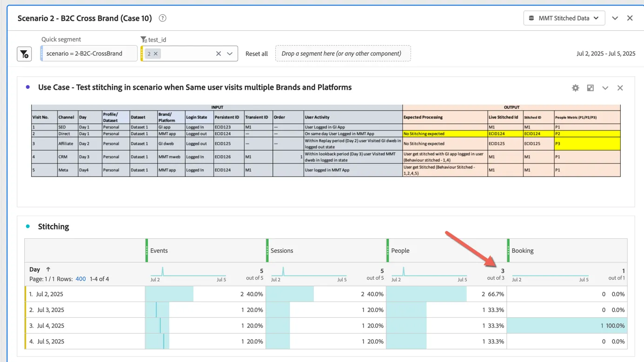Image resolution: width=644 pixels, height=362 pixels.
Task: Click the Use Case visualization expand icon
Action: [591, 88]
